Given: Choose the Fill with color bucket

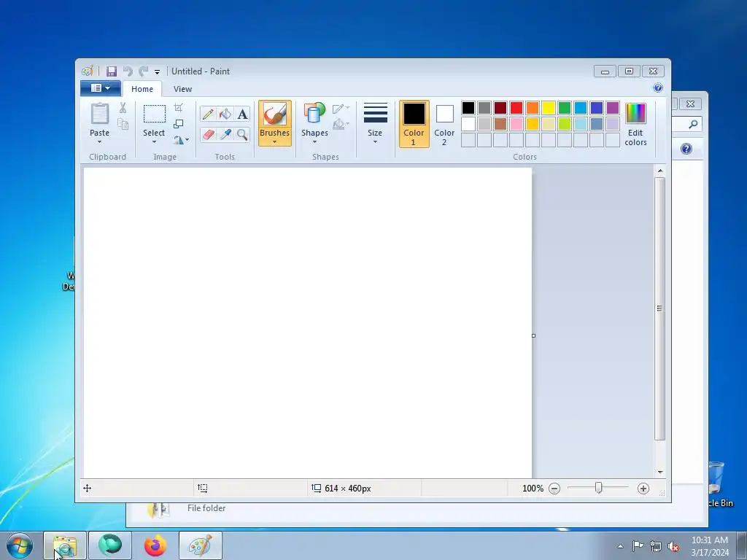Looking at the screenshot, I should coord(225,114).
